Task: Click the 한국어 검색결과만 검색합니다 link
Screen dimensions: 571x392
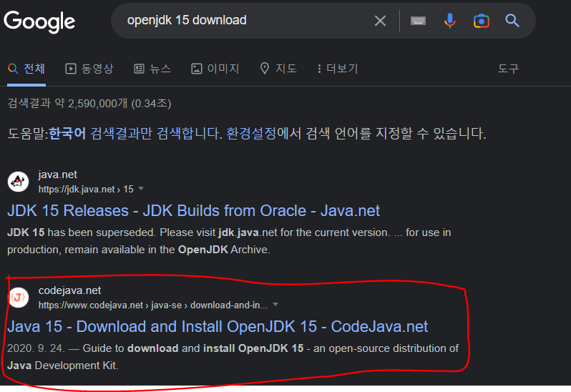Action: [135, 133]
